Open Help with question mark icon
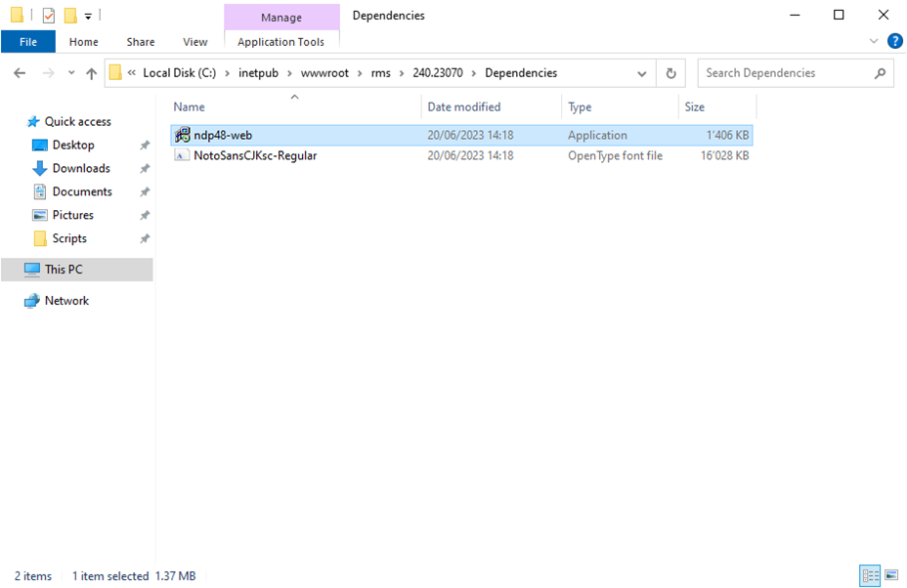The height and width of the screenshot is (588, 907). (x=895, y=41)
